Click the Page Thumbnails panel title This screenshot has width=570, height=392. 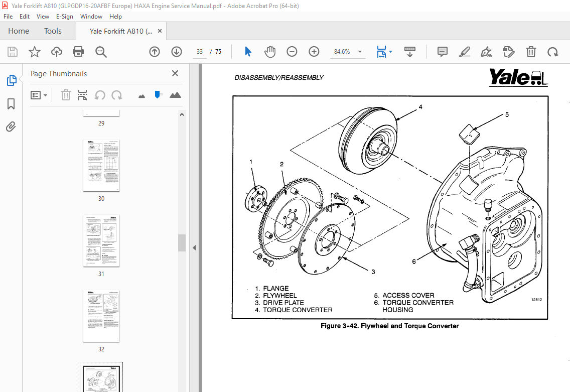click(59, 73)
